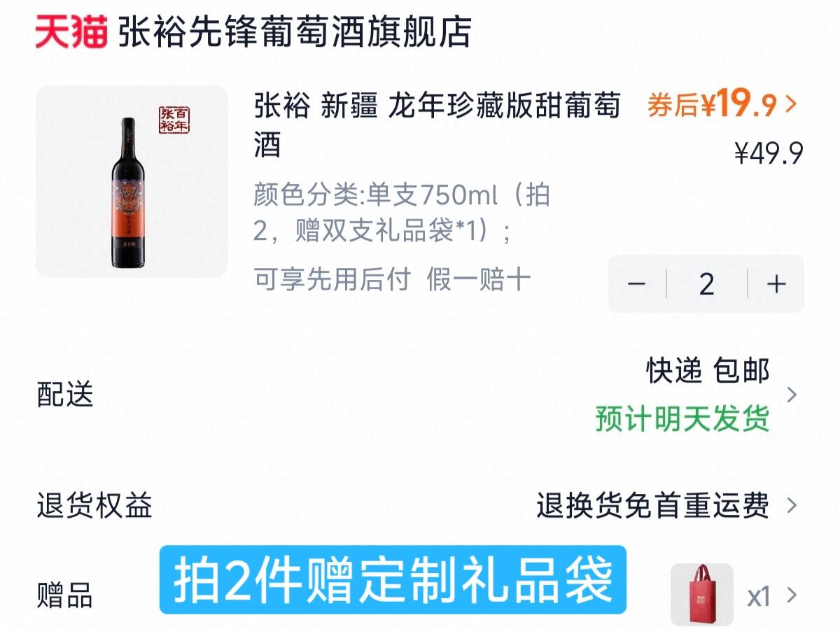
Task: Expand the 券后¥19.9 price details chevron
Action: coord(792,105)
